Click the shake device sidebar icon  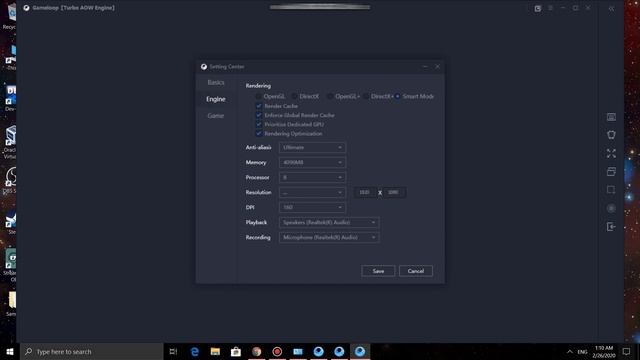pyautogui.click(x=611, y=135)
